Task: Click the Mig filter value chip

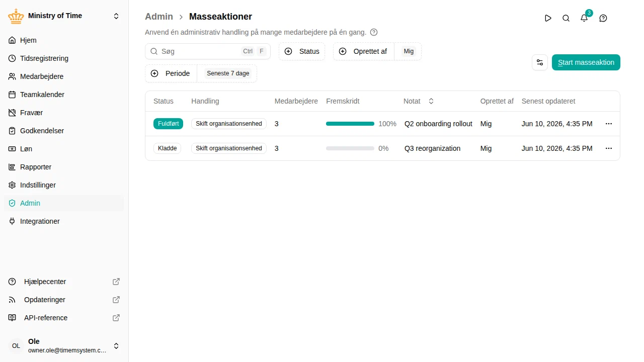Action: pyautogui.click(x=409, y=51)
